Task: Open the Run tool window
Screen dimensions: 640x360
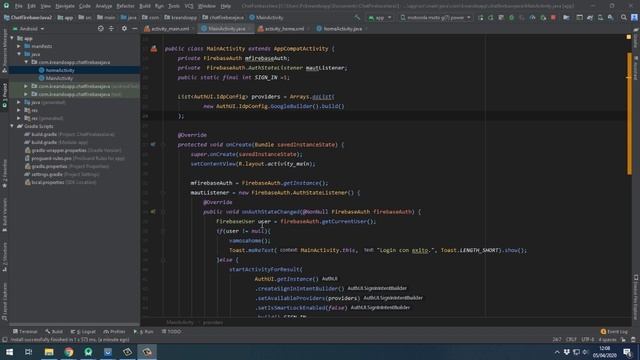Action: tap(144, 331)
